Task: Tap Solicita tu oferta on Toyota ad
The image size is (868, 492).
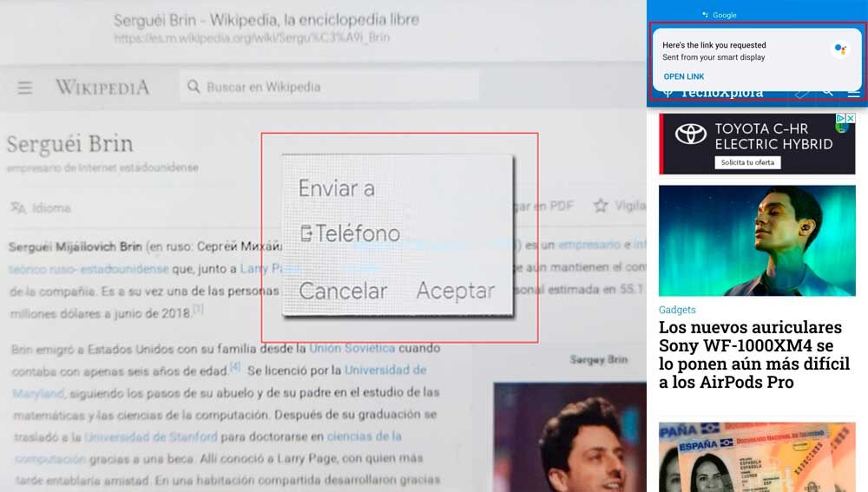Action: coord(747,162)
